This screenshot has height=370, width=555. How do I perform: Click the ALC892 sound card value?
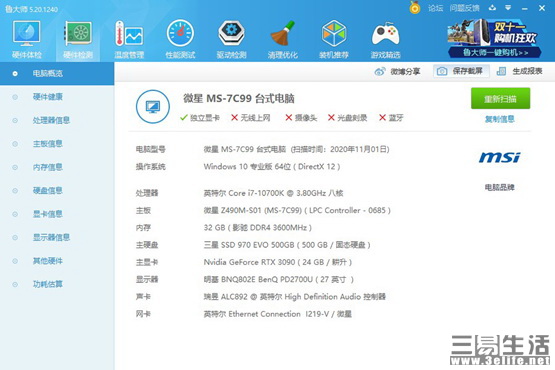[294, 297]
